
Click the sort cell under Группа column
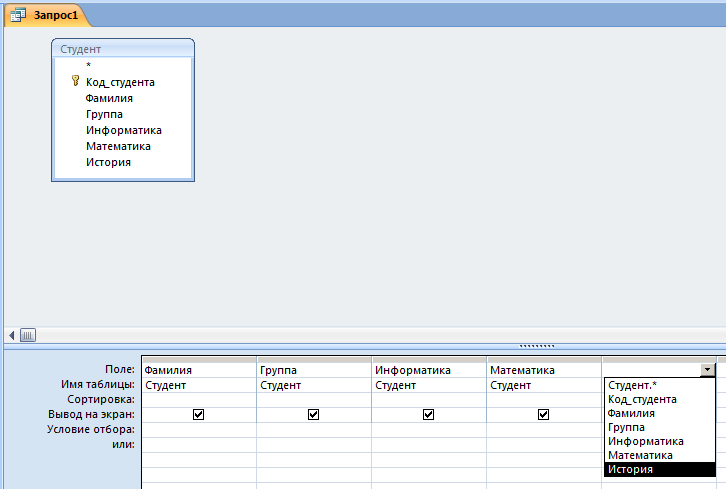pos(314,400)
